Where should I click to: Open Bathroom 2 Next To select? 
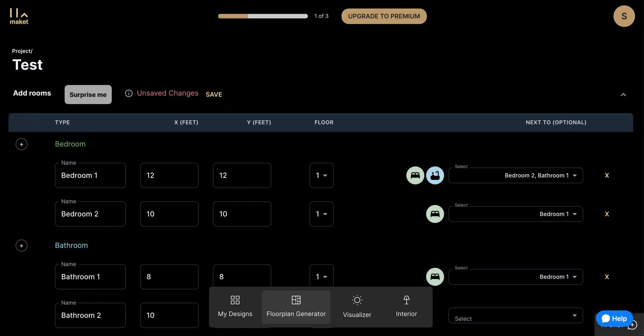pos(515,316)
